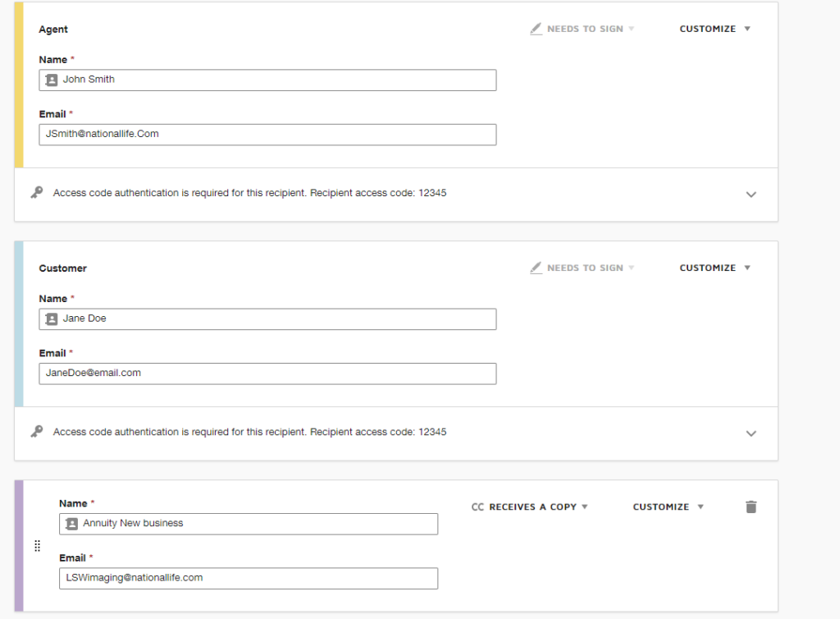
Task: Open Customize dropdown for Annuity New business
Action: pyautogui.click(x=668, y=507)
